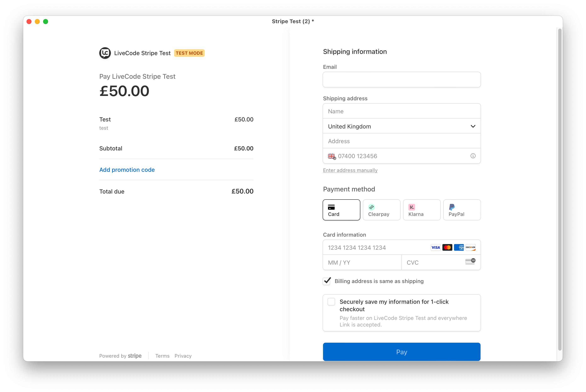Enable save information for 1-click checkout
586x392 pixels.
tap(331, 302)
